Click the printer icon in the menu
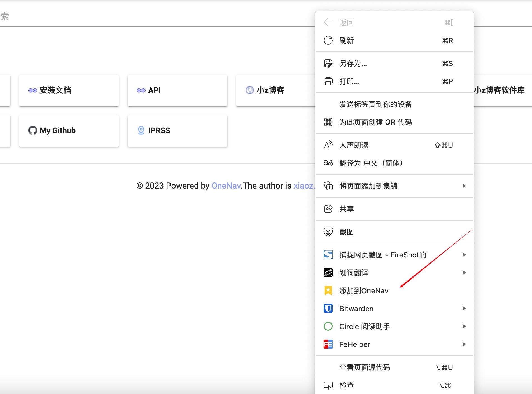The image size is (532, 394). click(x=328, y=81)
